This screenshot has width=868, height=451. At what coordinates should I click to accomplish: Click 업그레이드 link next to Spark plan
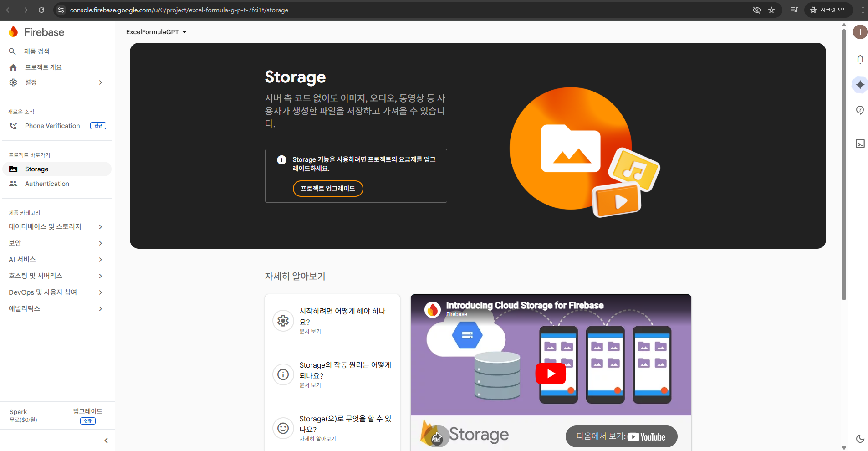click(88, 411)
